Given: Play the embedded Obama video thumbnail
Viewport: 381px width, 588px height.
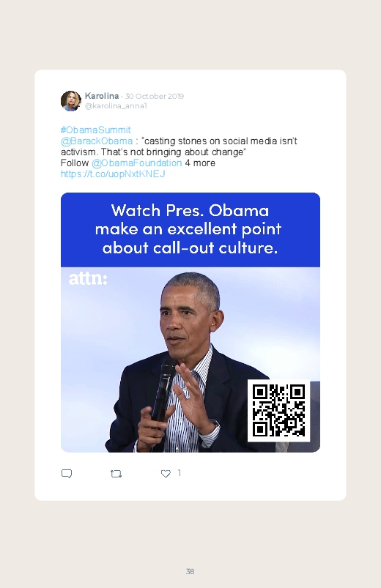Looking at the screenshot, I should (190, 360).
